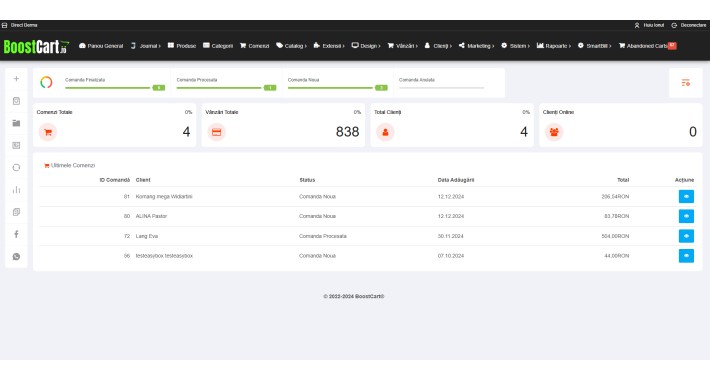Click the BoostCart copyright footer text
The height and width of the screenshot is (380, 710).
click(354, 296)
